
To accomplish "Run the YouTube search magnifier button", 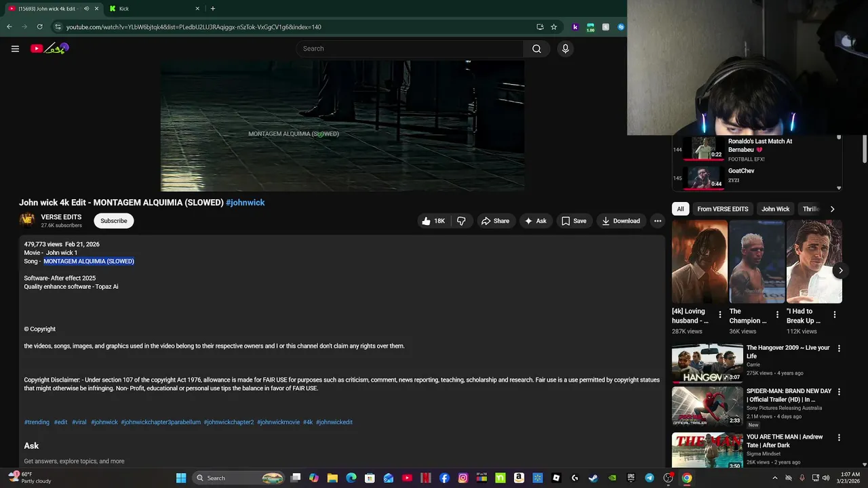I will click(x=536, y=49).
